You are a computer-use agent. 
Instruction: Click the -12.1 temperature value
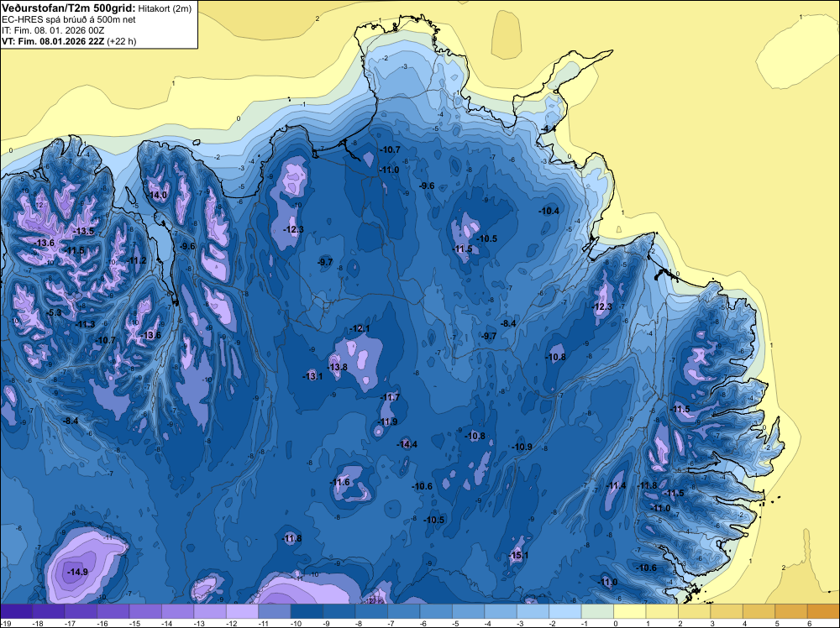(360, 329)
